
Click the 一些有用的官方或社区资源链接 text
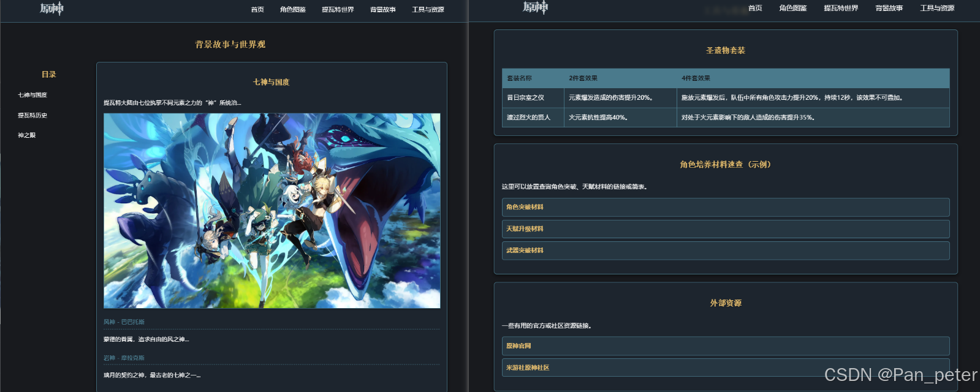pyautogui.click(x=547, y=326)
